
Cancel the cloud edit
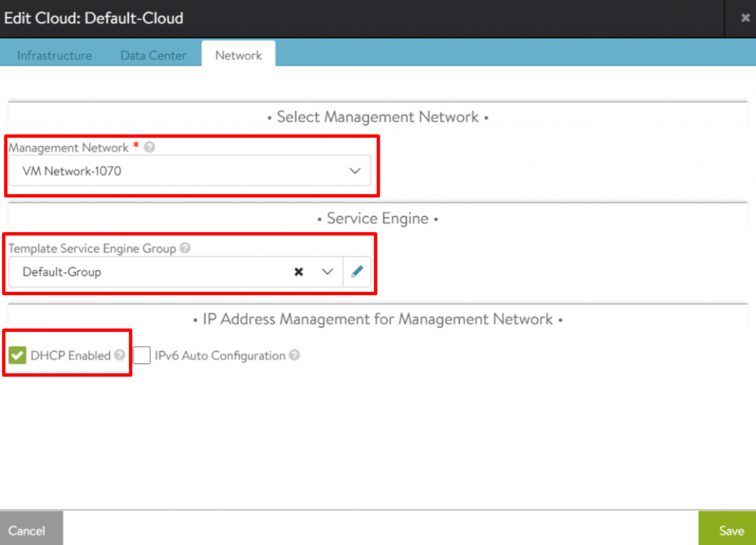[27, 530]
